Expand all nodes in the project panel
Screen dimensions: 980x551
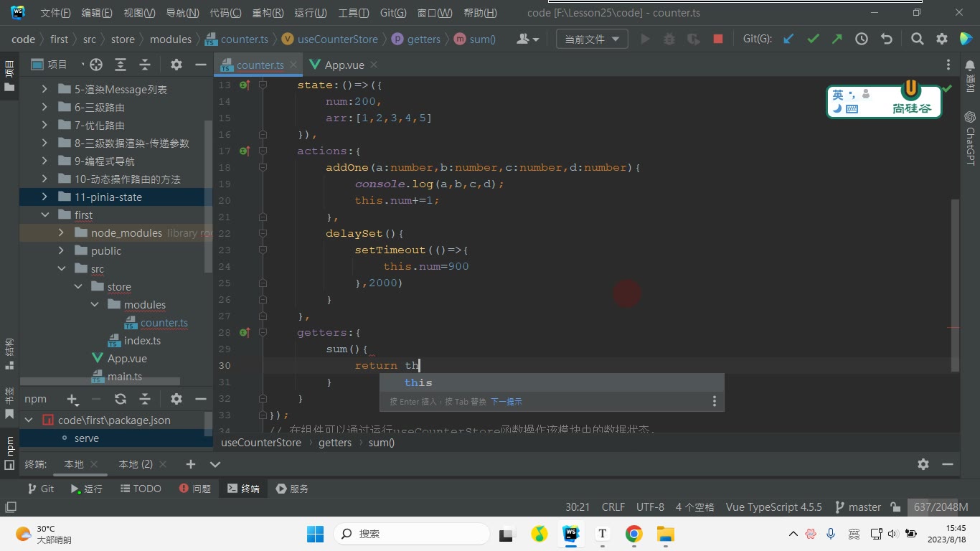coord(121,65)
